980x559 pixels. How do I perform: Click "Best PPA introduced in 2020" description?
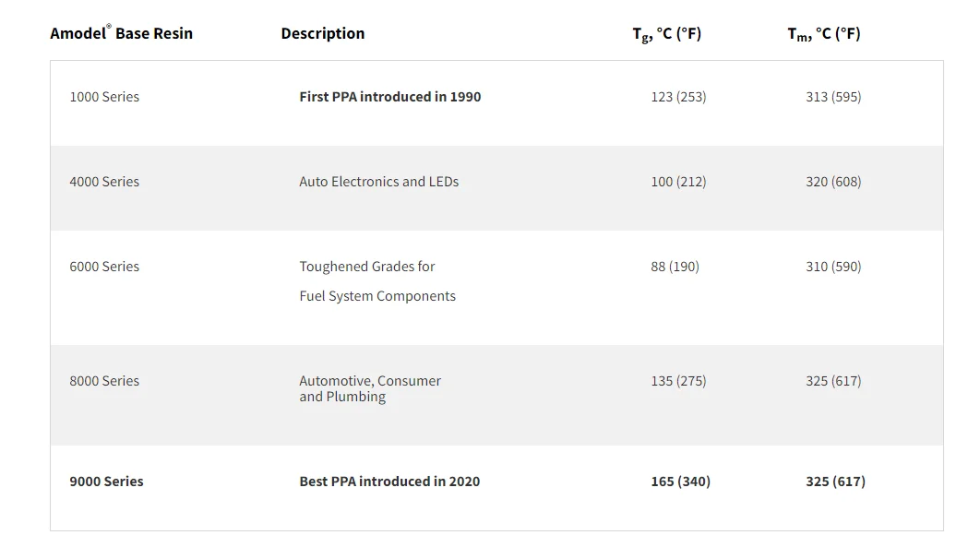[389, 482]
